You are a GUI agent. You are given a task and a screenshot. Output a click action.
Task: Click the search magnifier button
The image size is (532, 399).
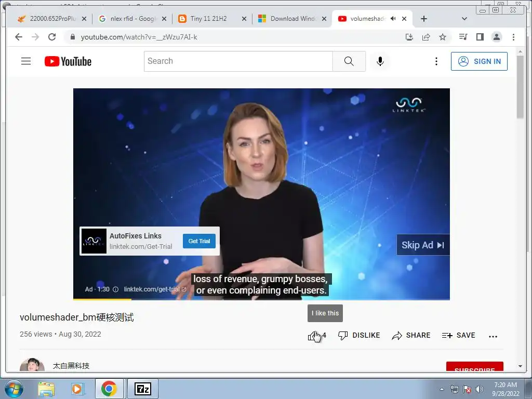(349, 61)
